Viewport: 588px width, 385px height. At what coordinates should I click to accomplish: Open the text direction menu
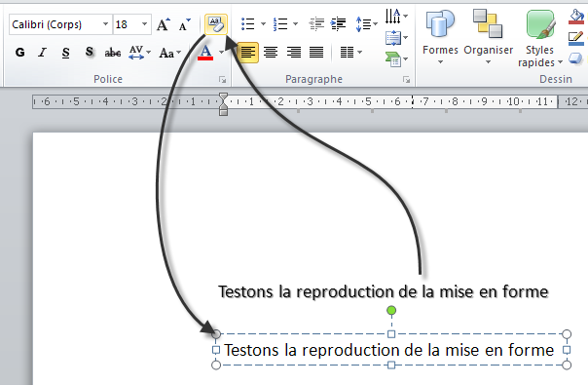pyautogui.click(x=396, y=17)
